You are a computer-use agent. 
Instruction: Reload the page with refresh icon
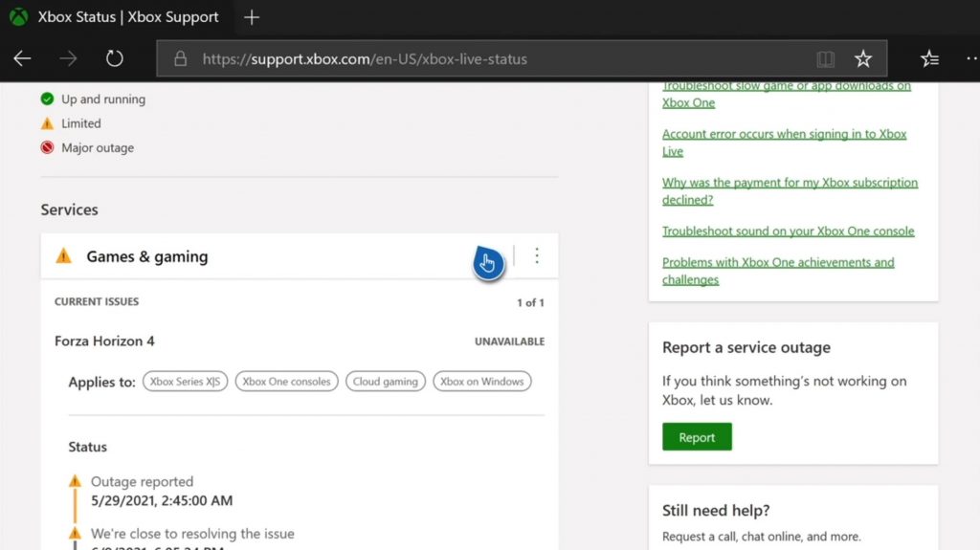coord(115,58)
